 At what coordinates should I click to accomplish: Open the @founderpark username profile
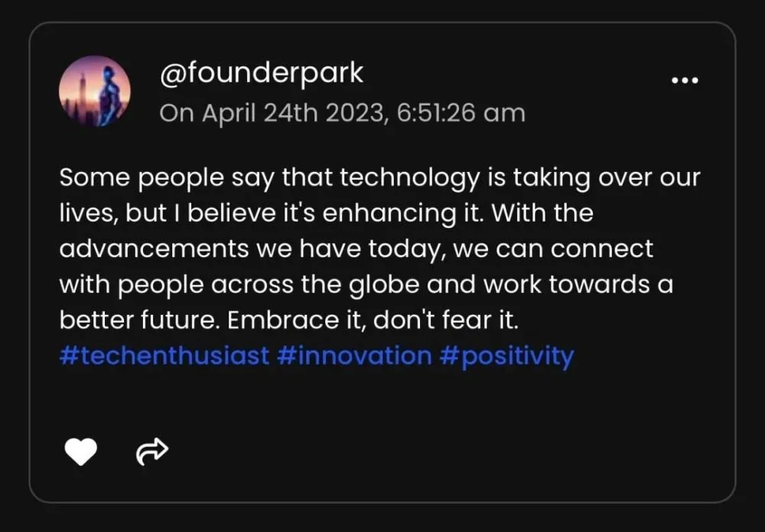261,73
